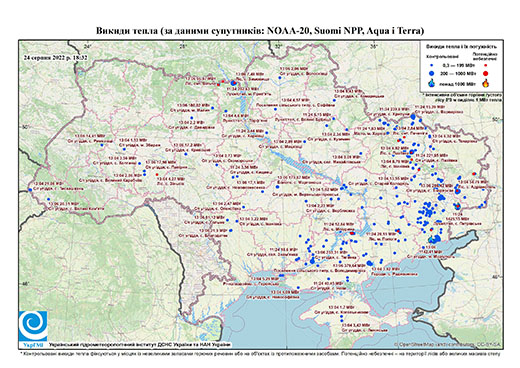This screenshot has height=368, width=520.
Task: Click the blue marker at far west border
Action: 30,190
